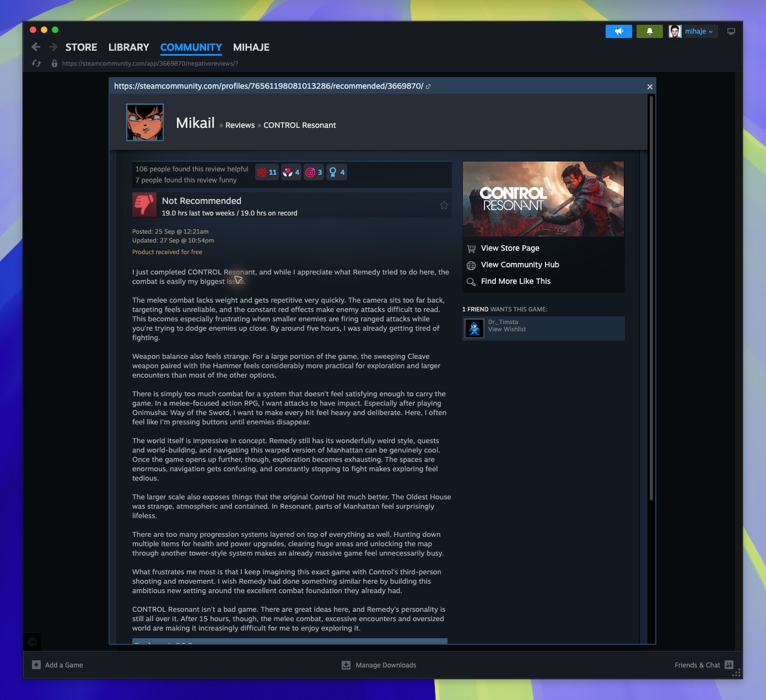Screen dimensions: 766x700
Task: Reload the page with refresh icon
Action: coord(36,63)
